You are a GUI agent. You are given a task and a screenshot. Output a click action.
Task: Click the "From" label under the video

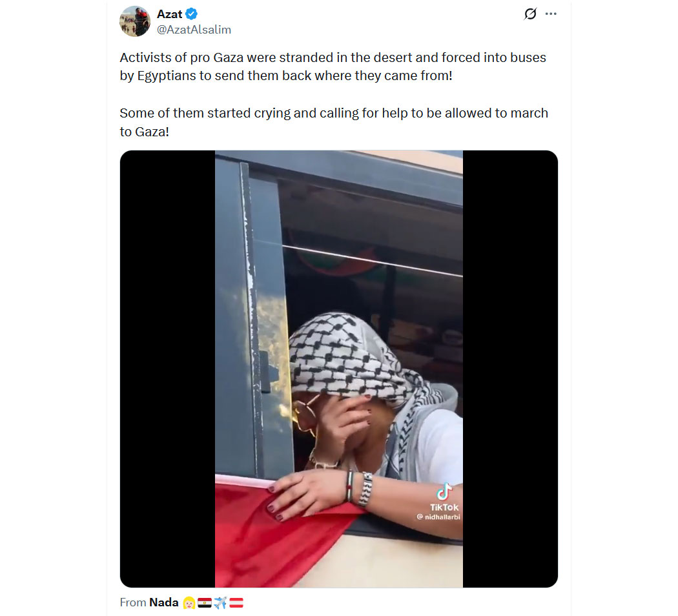click(133, 602)
